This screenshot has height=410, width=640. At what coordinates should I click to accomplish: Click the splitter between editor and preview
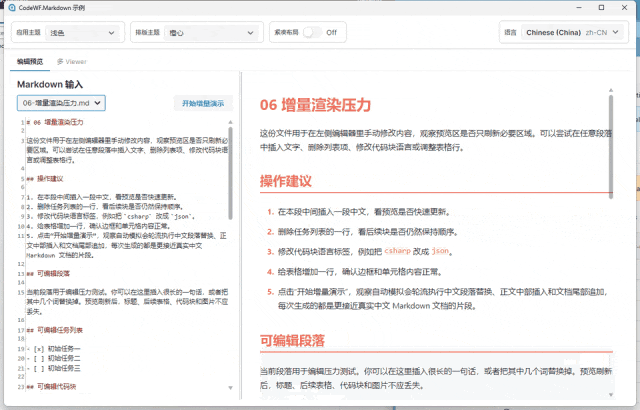point(241,236)
